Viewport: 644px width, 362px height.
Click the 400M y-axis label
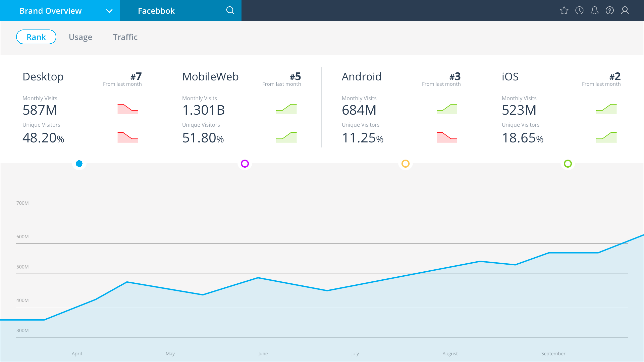point(22,300)
